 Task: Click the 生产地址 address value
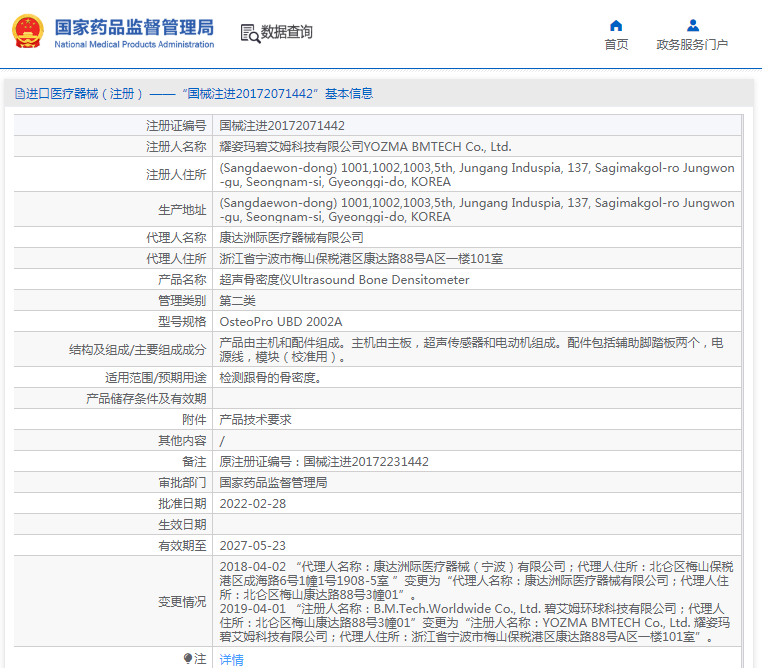click(477, 209)
